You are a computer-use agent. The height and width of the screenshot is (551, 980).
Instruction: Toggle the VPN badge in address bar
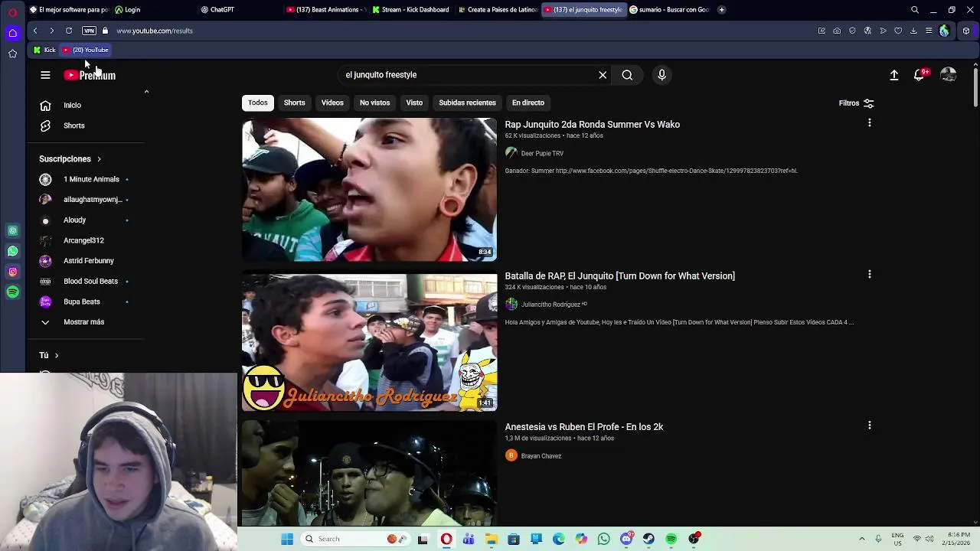point(89,31)
